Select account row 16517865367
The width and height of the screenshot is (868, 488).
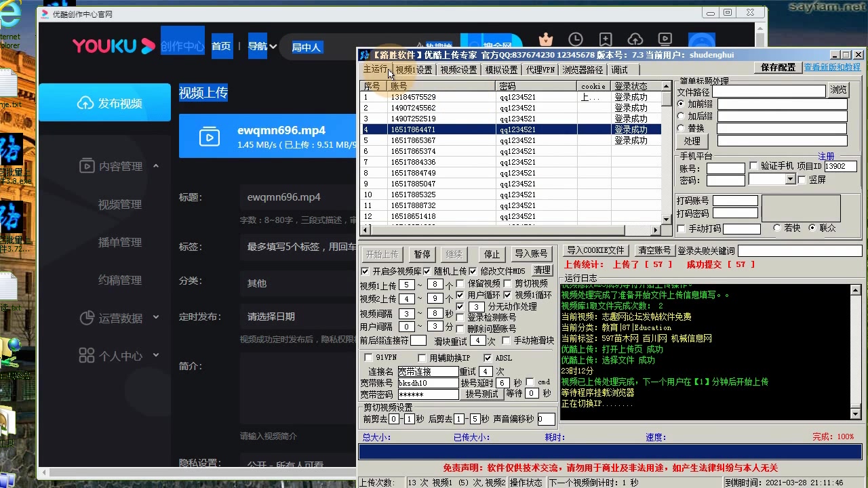pyautogui.click(x=510, y=140)
